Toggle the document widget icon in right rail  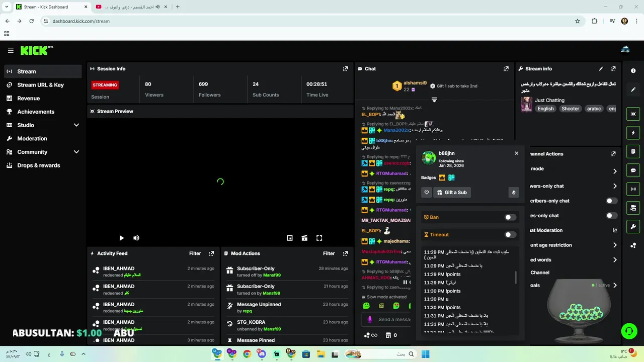click(633, 151)
